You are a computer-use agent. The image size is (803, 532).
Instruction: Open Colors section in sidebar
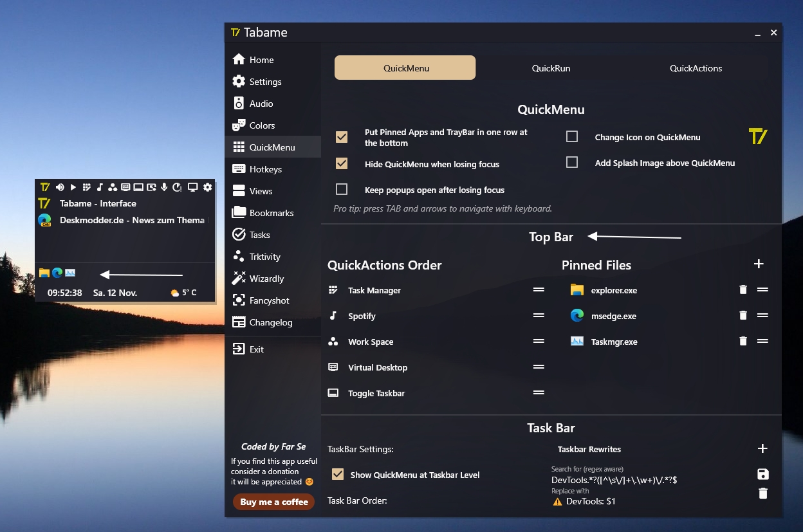[273, 125]
